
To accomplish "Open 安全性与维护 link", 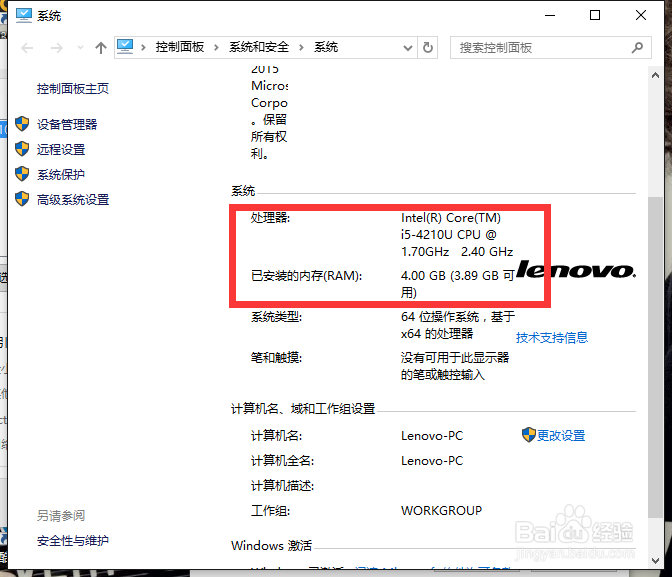I will [73, 541].
